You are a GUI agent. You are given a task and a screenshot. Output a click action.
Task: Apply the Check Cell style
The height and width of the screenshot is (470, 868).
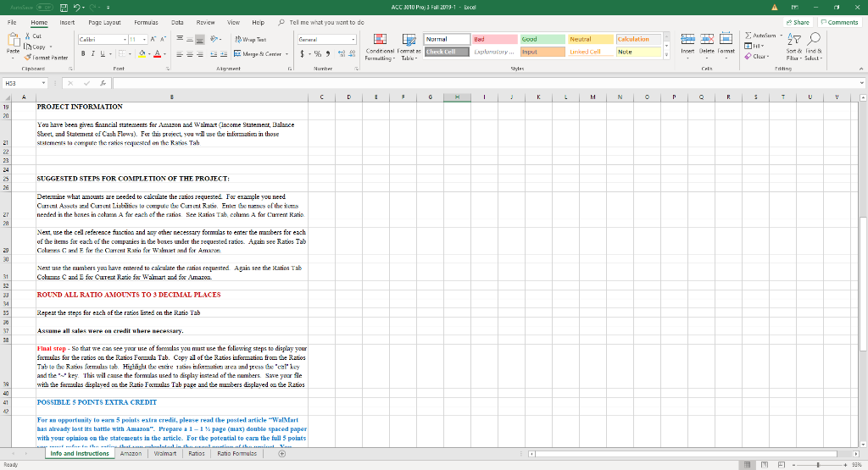tap(447, 52)
